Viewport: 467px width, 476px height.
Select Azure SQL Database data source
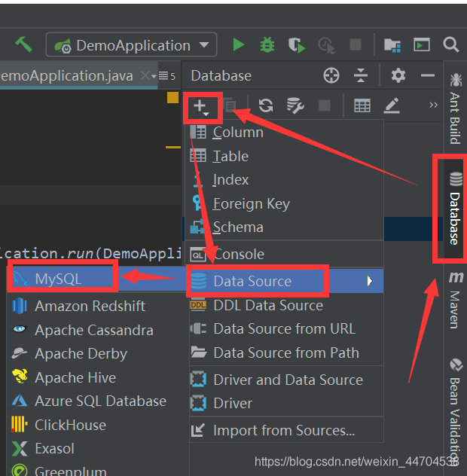pos(98,401)
